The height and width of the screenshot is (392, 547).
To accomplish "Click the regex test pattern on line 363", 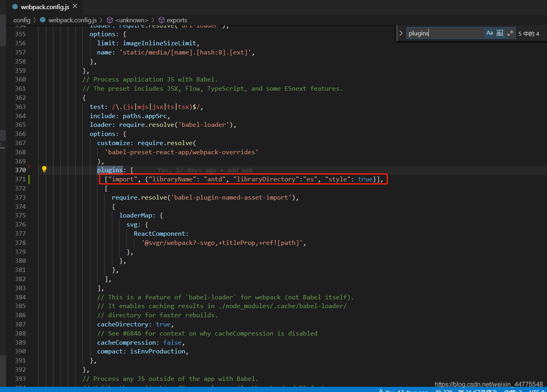I will [x=156, y=107].
